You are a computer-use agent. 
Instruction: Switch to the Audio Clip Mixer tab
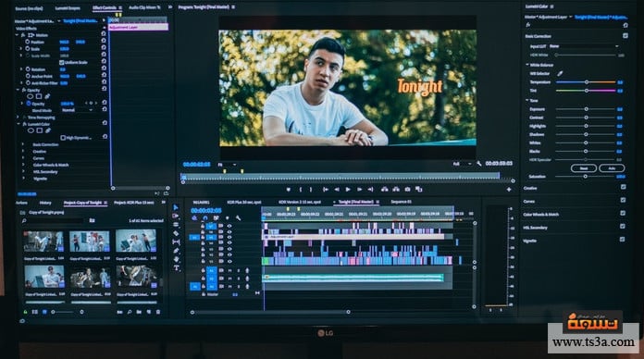144,7
